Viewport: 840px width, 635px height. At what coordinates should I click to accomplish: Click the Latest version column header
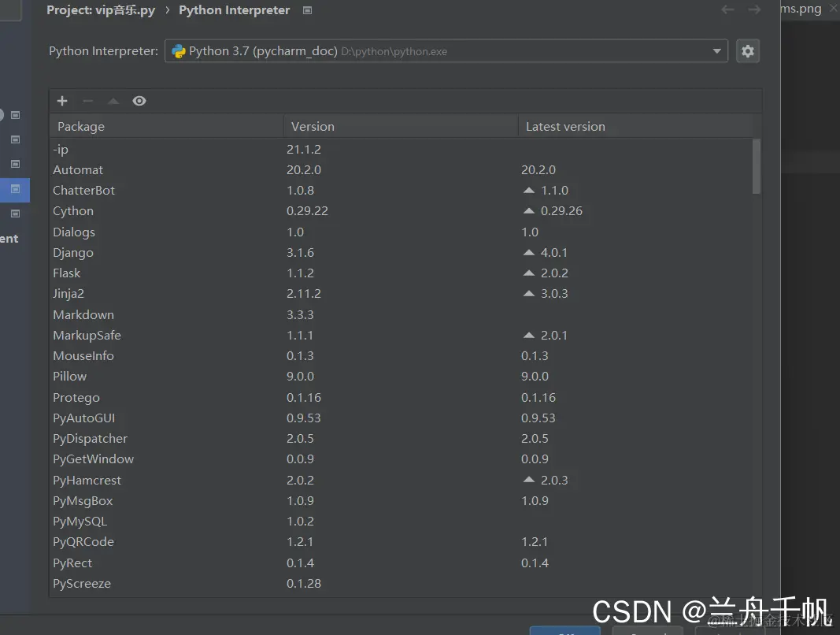[635, 127]
